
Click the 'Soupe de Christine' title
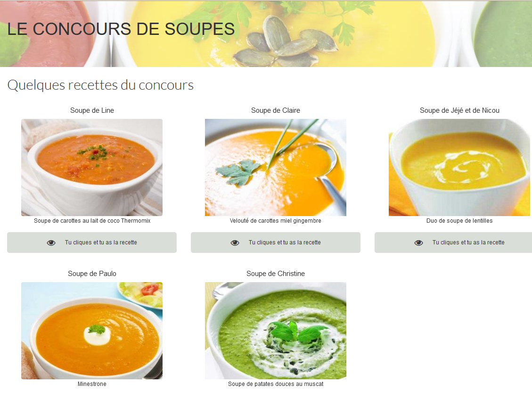(276, 274)
